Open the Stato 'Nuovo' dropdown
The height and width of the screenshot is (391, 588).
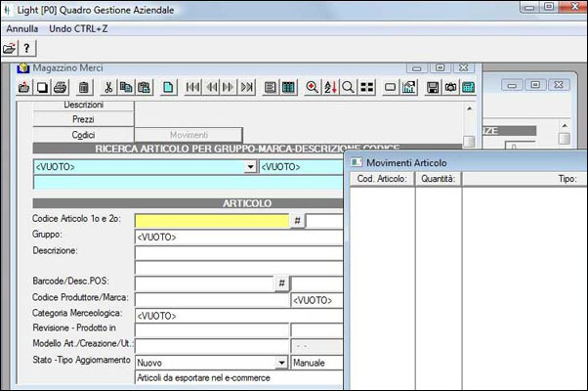pos(282,363)
